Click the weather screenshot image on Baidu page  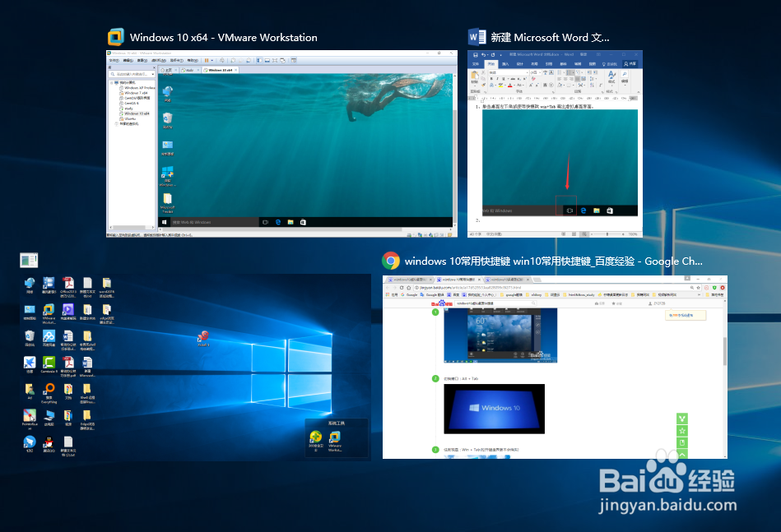[500, 335]
